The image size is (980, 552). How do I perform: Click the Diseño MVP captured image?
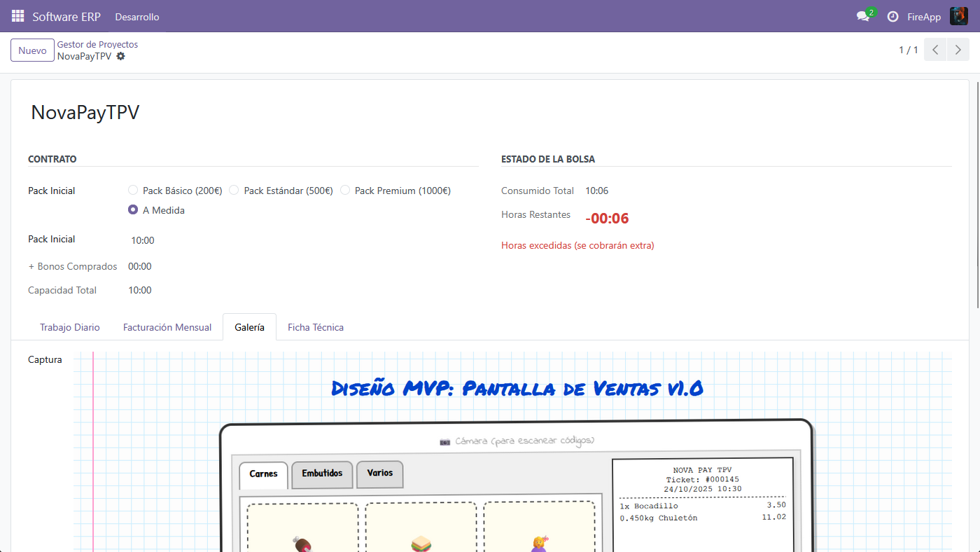click(x=512, y=452)
